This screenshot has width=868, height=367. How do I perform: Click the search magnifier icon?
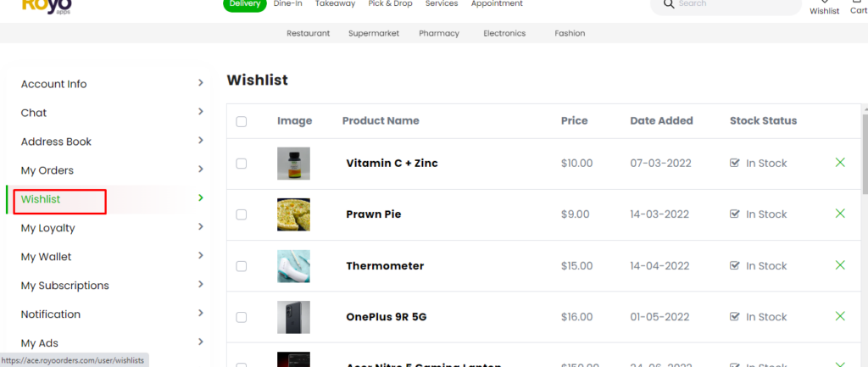pos(670,4)
